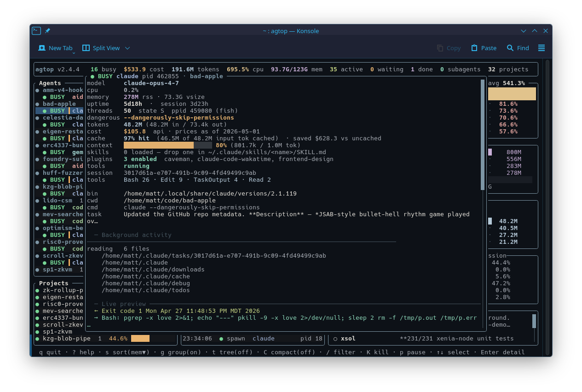
Task: Click the detail panel scrollbar
Action: pos(483,135)
